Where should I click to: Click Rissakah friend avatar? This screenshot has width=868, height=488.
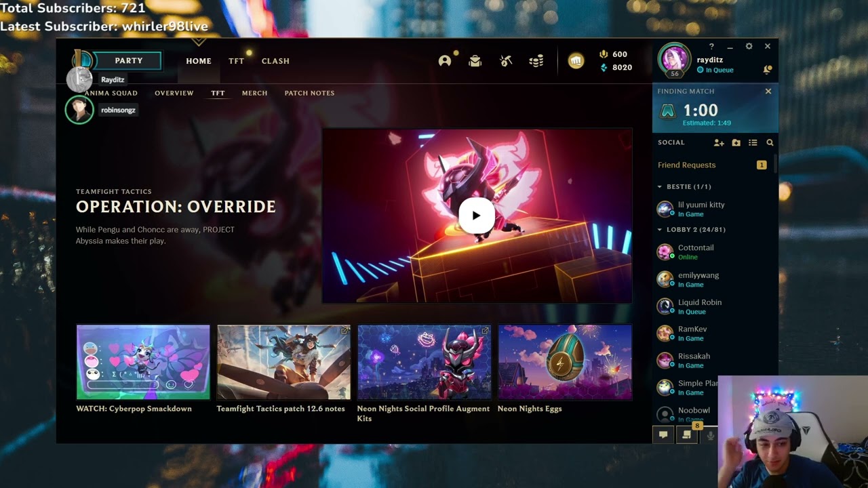point(665,361)
